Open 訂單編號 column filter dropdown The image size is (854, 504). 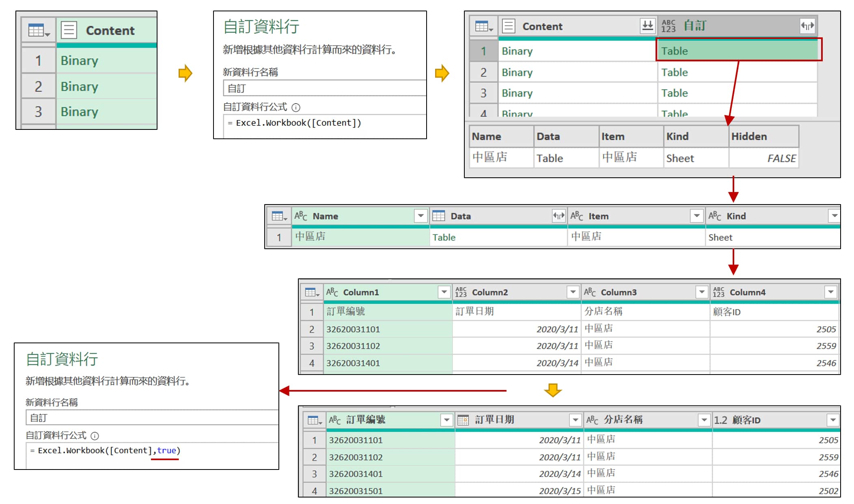(446, 420)
